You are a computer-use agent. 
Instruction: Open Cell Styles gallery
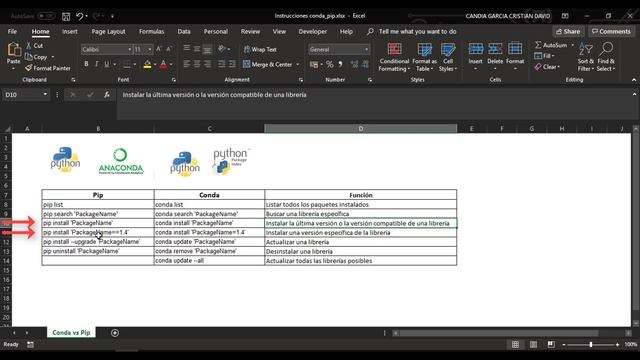coord(448,57)
